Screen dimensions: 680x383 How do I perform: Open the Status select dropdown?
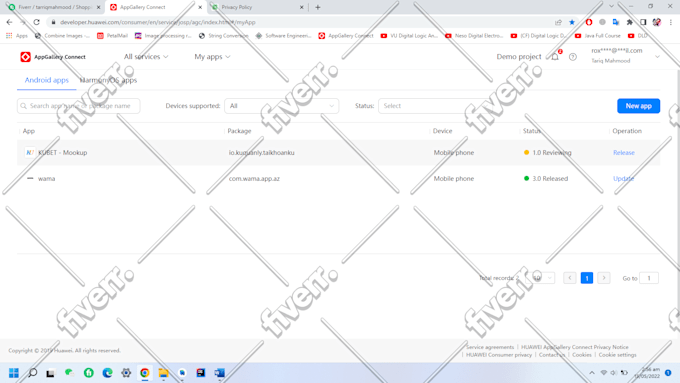(434, 106)
